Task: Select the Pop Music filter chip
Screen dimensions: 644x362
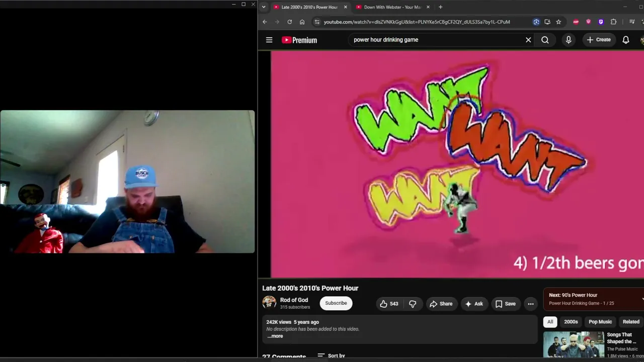Action: pos(600,322)
